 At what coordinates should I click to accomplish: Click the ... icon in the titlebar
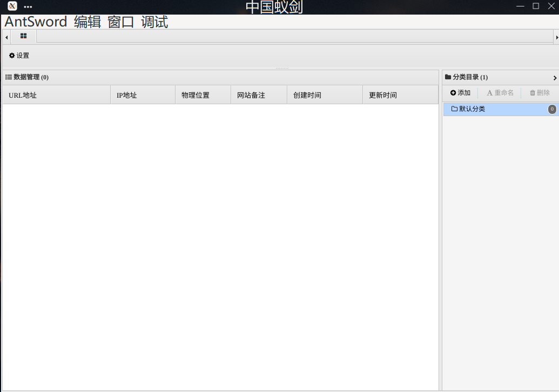[27, 6]
